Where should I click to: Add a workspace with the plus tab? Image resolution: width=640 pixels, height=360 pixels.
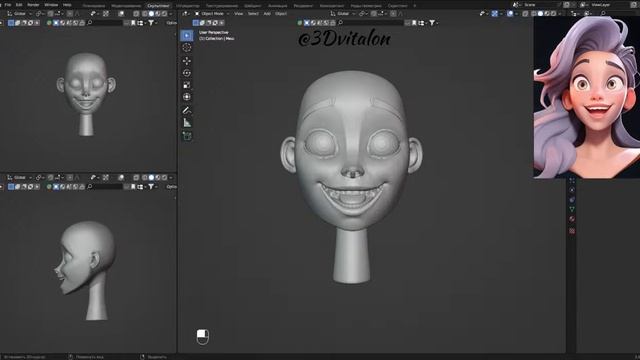point(415,6)
